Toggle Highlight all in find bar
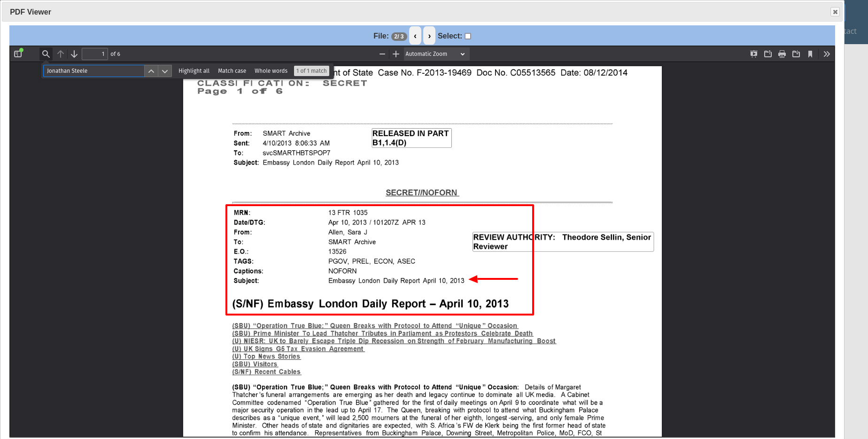868x439 pixels. pos(194,71)
